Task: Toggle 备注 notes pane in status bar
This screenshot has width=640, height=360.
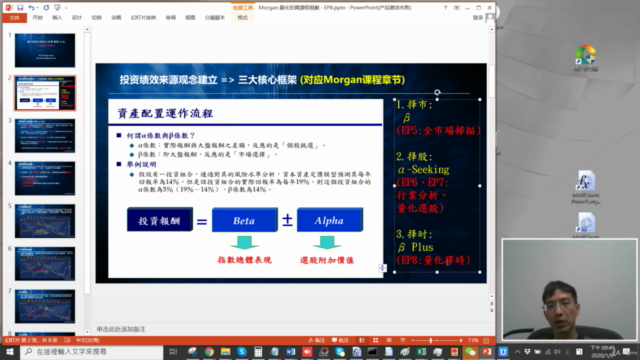Action: 317,340
